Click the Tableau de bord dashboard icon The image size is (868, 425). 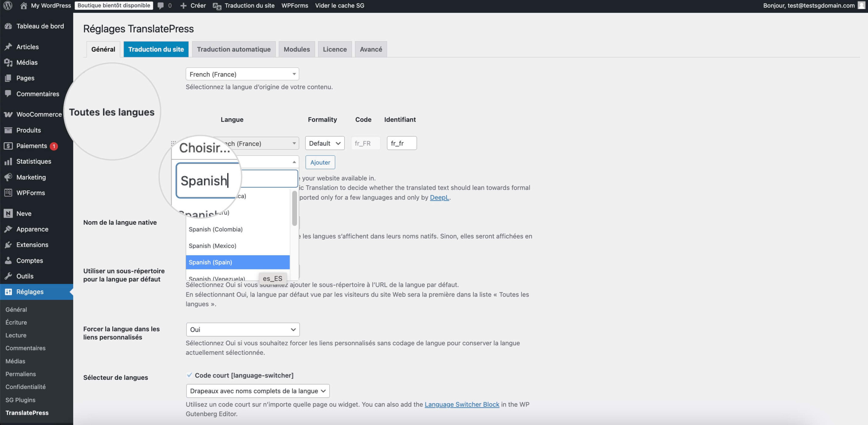8,26
